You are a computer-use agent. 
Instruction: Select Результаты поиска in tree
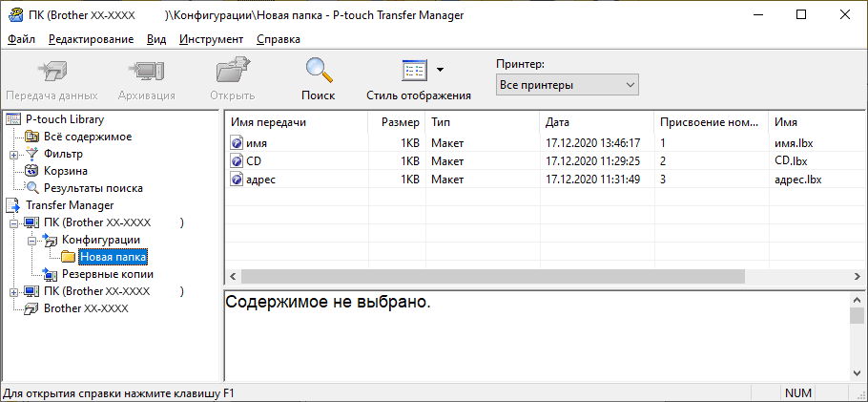point(93,188)
